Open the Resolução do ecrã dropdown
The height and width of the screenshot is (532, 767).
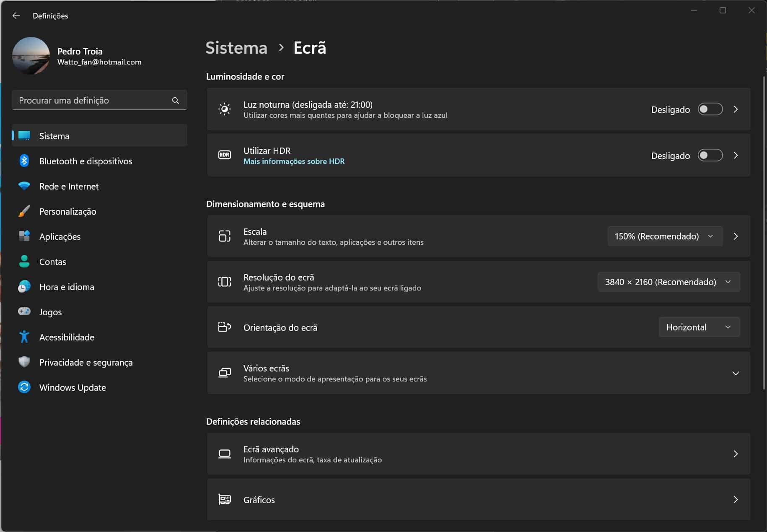coord(669,282)
